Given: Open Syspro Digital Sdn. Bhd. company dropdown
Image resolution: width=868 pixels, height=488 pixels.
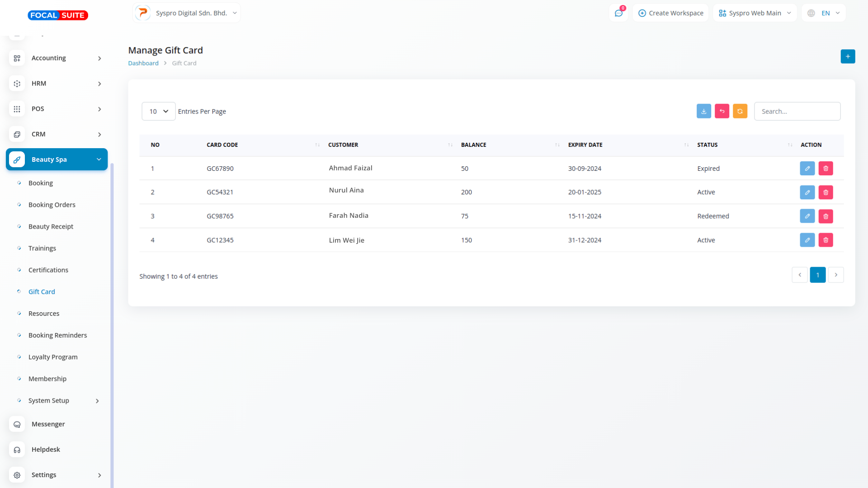Looking at the screenshot, I should point(187,13).
